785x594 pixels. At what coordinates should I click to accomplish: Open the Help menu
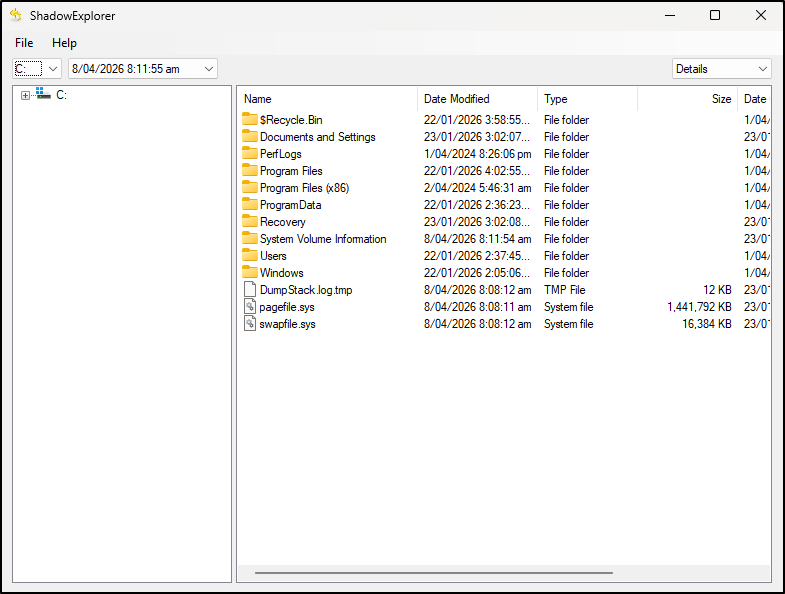(x=64, y=43)
